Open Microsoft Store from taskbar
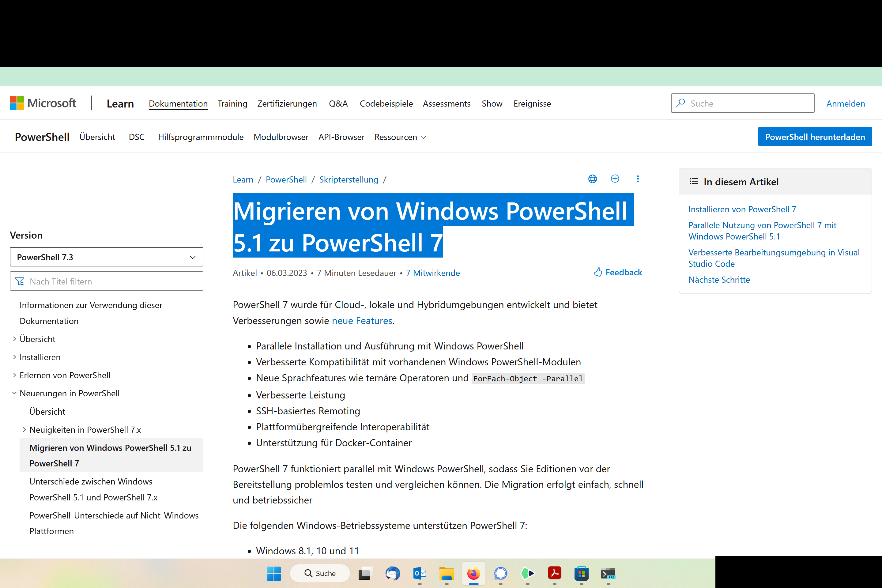Screen dimensions: 882x588 tap(582, 573)
